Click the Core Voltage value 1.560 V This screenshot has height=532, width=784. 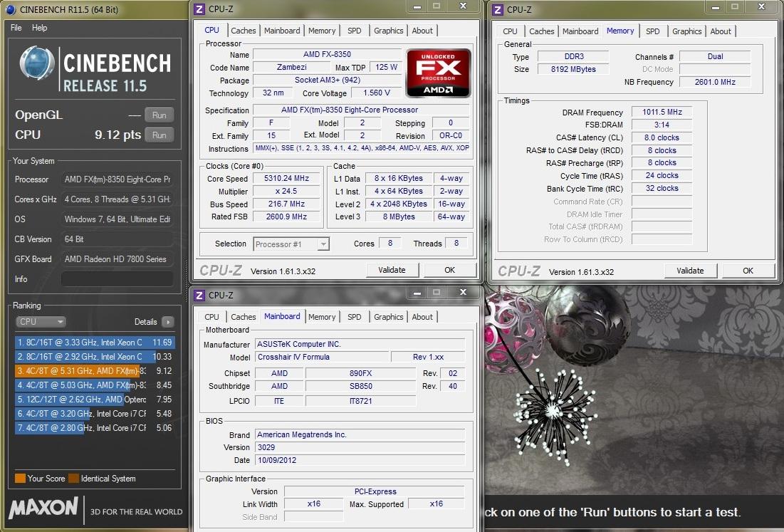[376, 93]
